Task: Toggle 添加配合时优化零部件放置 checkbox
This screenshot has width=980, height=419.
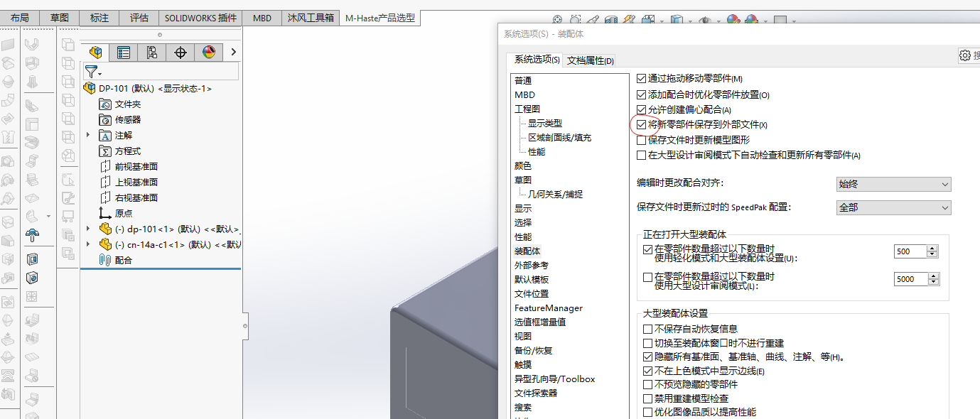Action: pos(642,94)
